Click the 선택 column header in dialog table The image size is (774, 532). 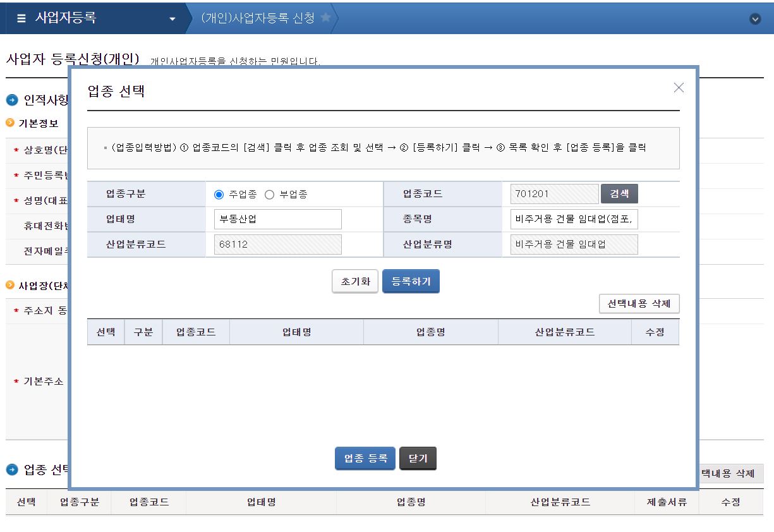pos(106,332)
